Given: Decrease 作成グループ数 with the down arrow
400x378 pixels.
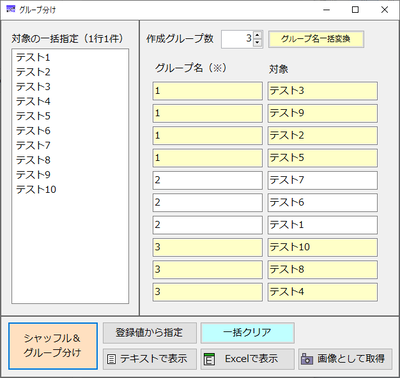Looking at the screenshot, I should 257,43.
